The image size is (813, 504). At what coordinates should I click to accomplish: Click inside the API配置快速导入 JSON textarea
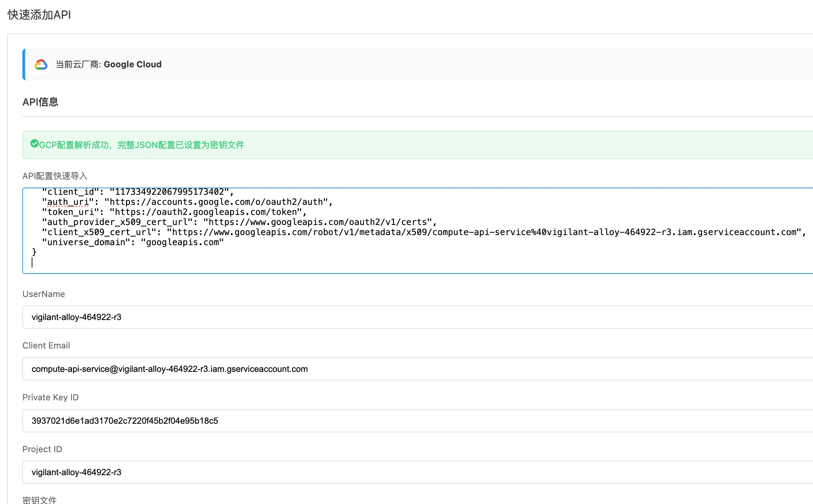(x=418, y=230)
